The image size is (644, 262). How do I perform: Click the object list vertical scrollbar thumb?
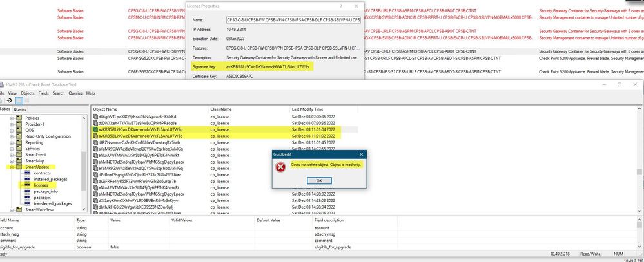click(639, 172)
